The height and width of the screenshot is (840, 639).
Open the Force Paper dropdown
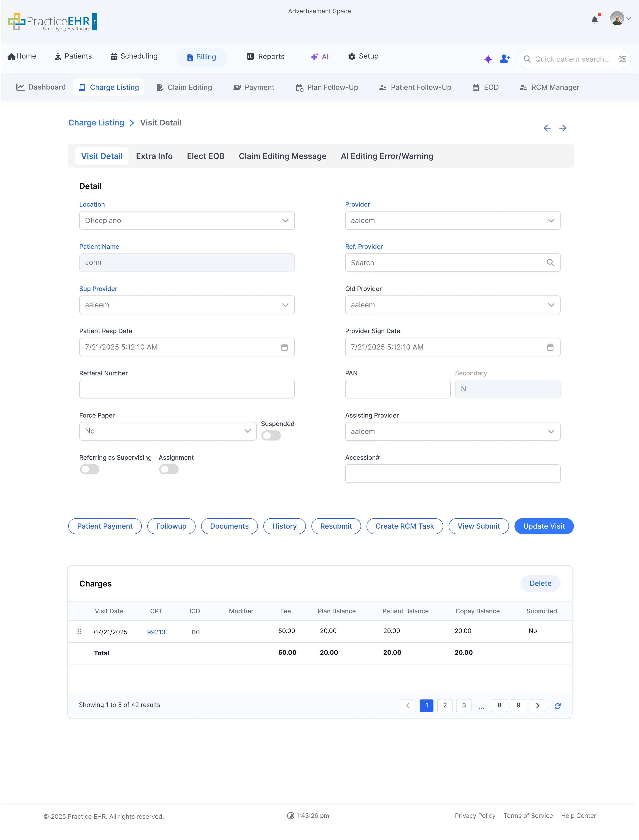[168, 431]
